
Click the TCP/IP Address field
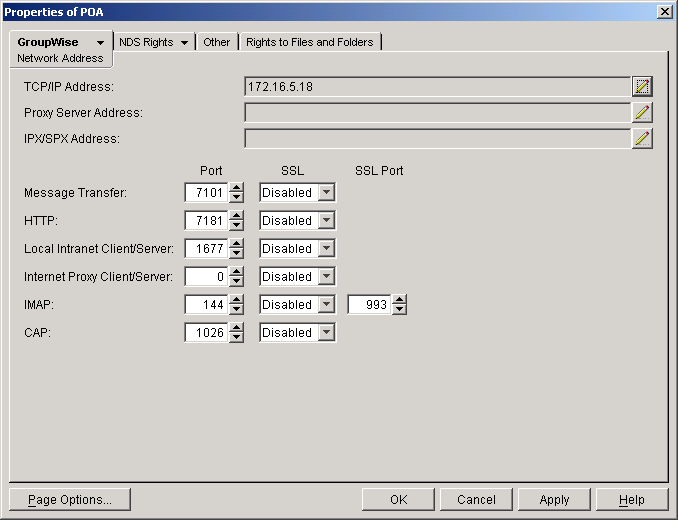(x=437, y=86)
